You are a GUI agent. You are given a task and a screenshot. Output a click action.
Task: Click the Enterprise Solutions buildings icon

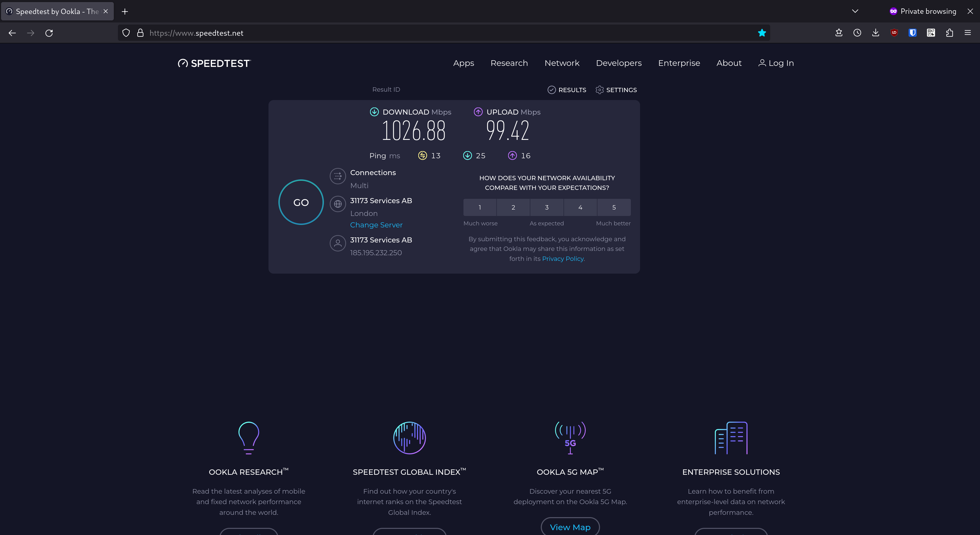pos(731,438)
